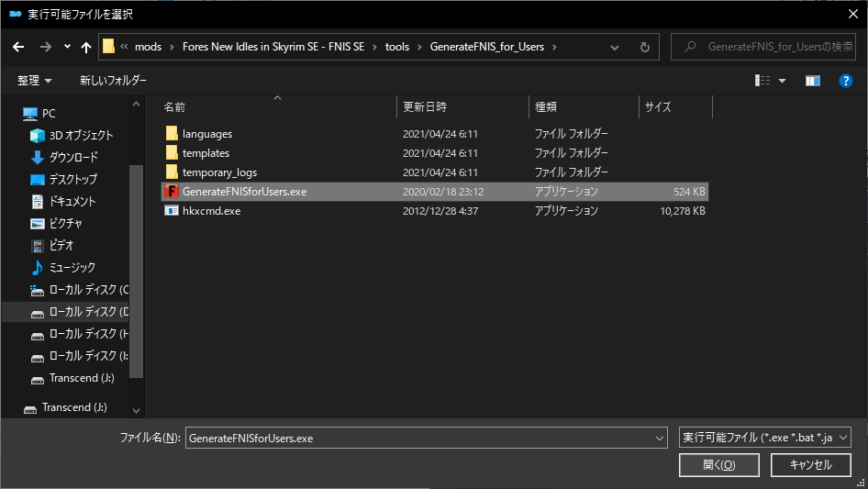Create a folder with 新しいフォルダー
868x489 pixels.
113,81
